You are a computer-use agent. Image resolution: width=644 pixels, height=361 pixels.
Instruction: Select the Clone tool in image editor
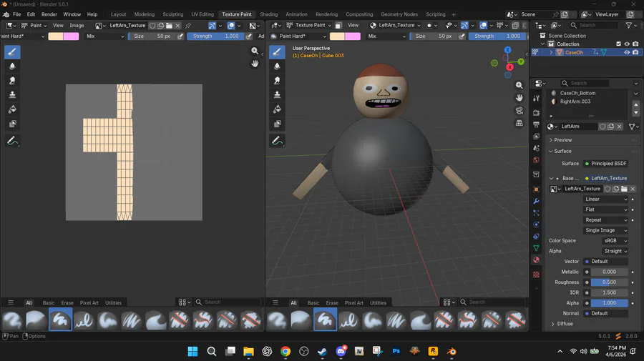[12, 95]
